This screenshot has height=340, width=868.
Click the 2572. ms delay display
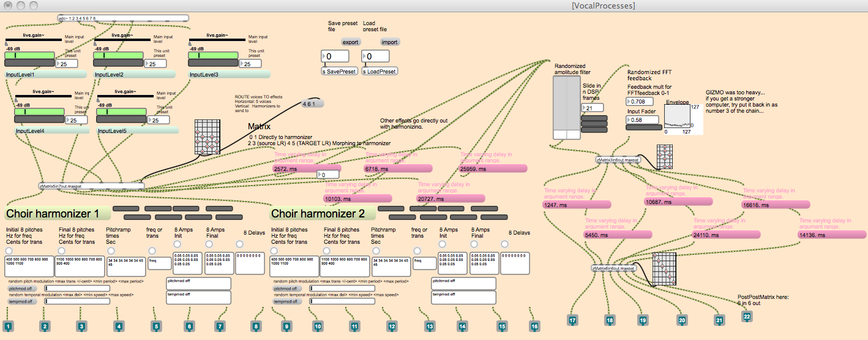coord(307,168)
